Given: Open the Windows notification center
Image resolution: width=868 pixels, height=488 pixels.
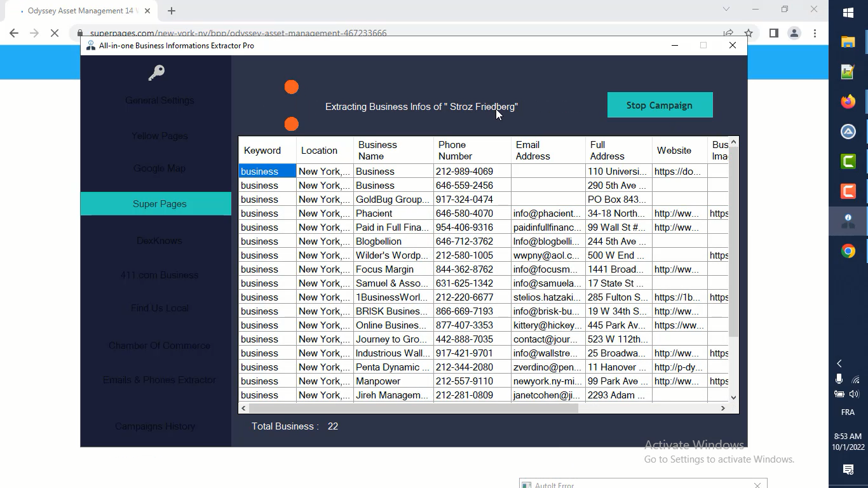Looking at the screenshot, I should (848, 470).
